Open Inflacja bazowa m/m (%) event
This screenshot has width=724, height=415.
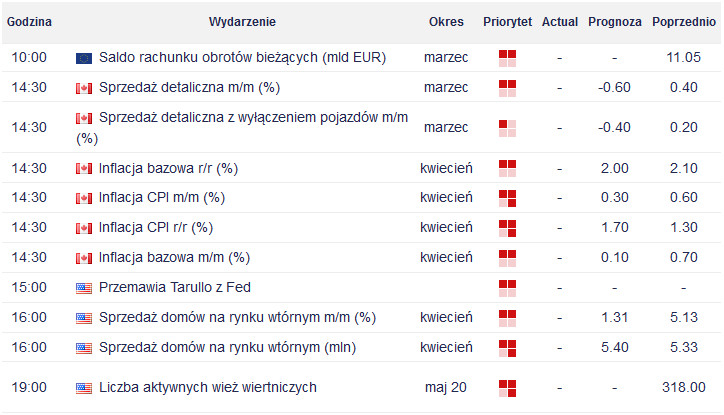[174, 257]
